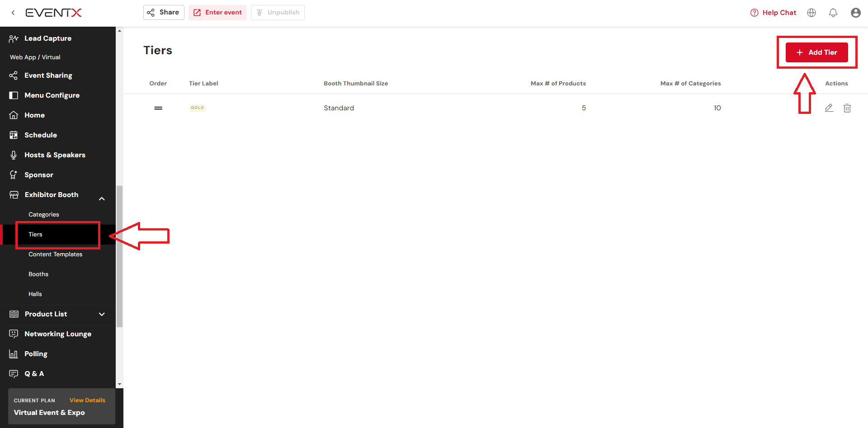Click the Standard thumbnail size cell
The height and width of the screenshot is (428, 868).
tap(339, 108)
